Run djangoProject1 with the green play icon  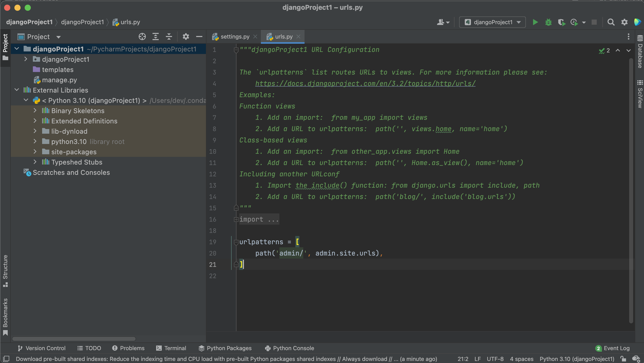[535, 22]
